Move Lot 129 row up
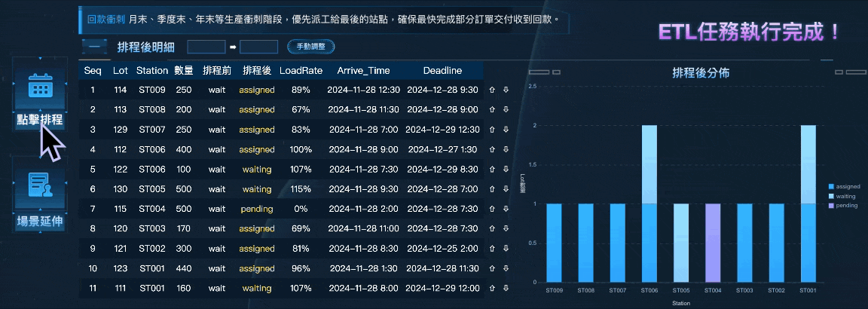 pos(492,130)
